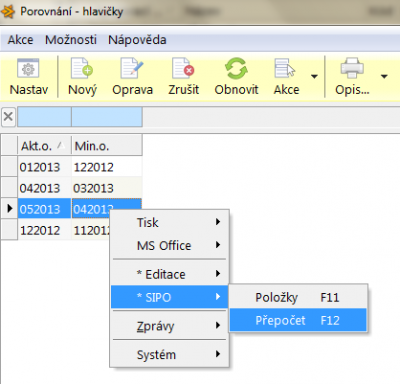Select the row with 012013
This screenshot has width=400, height=384.
click(72, 167)
